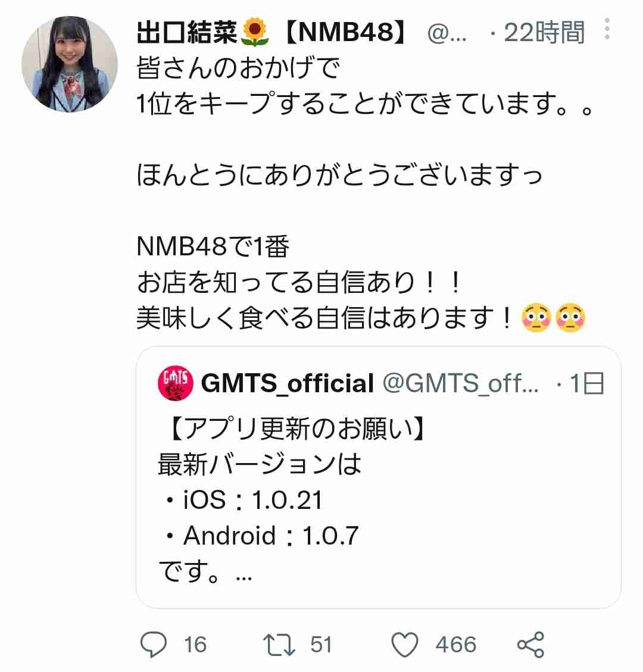Open the 出口結菜【NMB48】 display name
This screenshot has height=672, width=643.
pos(271,32)
